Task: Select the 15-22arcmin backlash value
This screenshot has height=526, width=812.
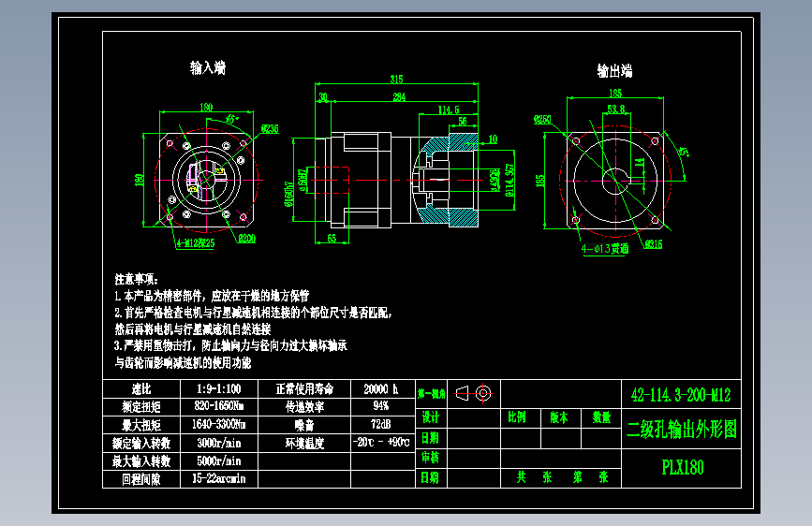Action: pyautogui.click(x=219, y=478)
